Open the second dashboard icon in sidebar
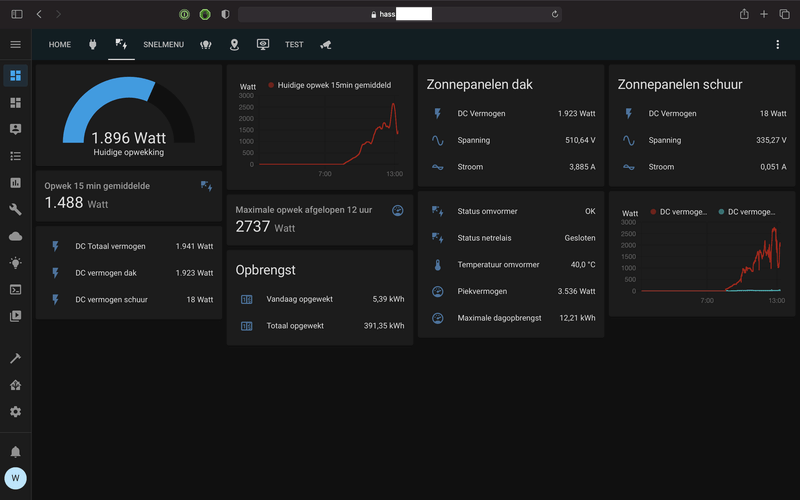This screenshot has width=800, height=500. [x=15, y=103]
